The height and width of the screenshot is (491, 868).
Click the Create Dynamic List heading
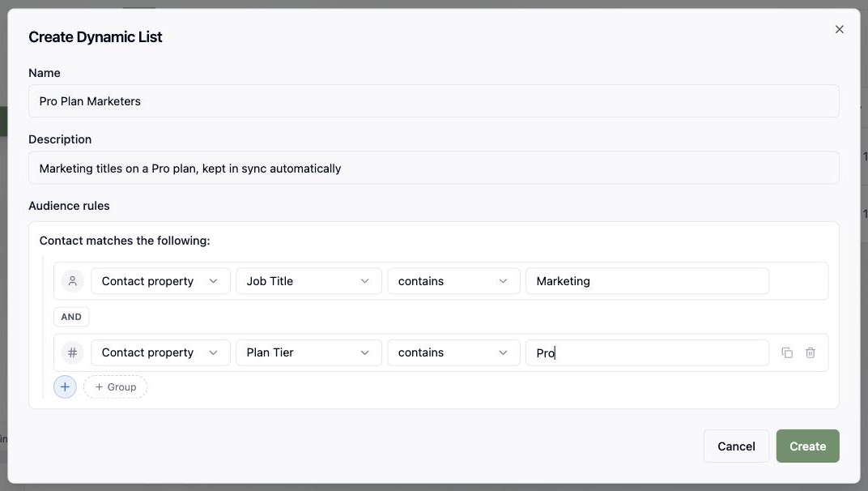(x=96, y=37)
